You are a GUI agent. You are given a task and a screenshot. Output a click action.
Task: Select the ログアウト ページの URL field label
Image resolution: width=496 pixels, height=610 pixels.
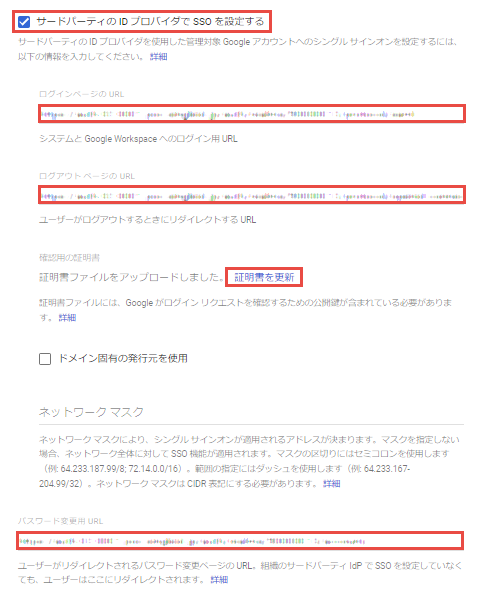coord(87,176)
